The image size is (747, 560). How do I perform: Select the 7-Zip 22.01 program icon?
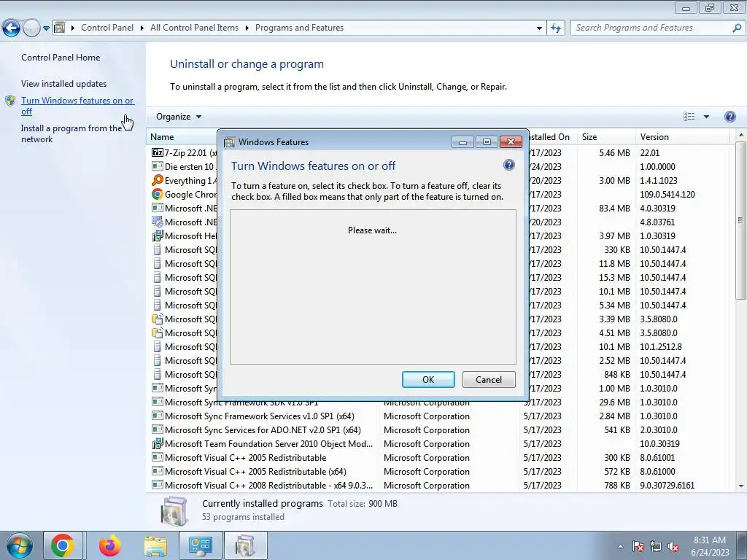click(x=158, y=152)
